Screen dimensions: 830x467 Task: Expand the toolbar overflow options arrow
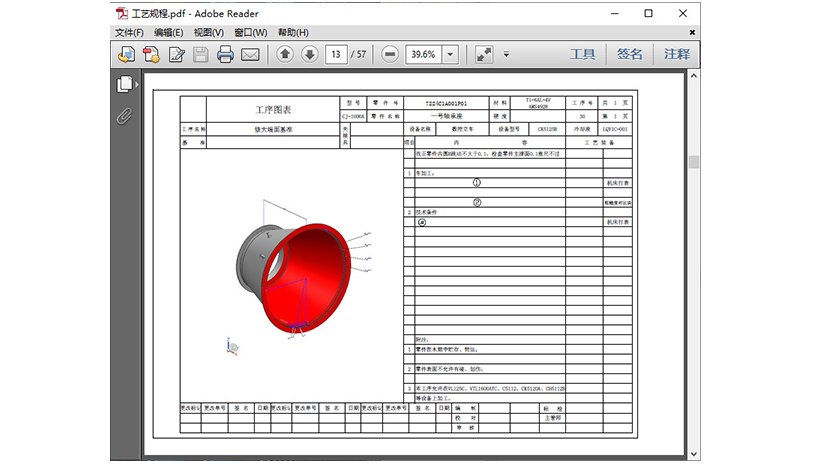coord(506,55)
